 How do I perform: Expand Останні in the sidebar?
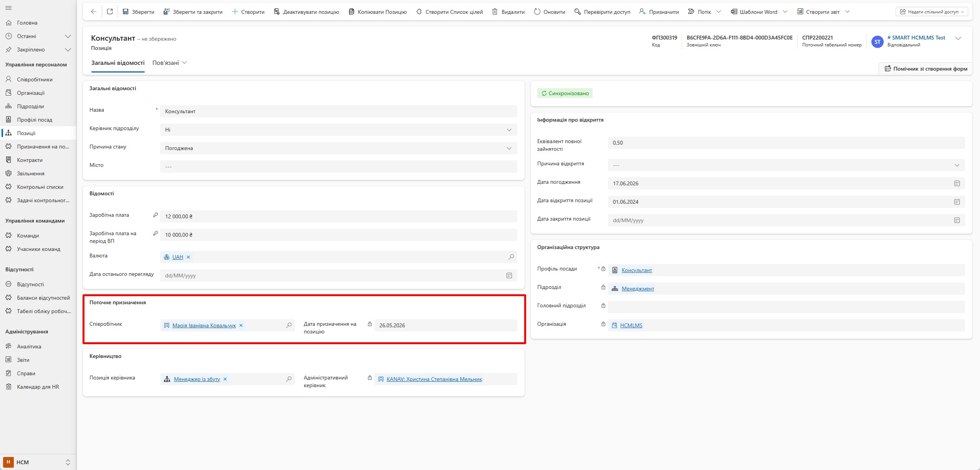coord(68,36)
